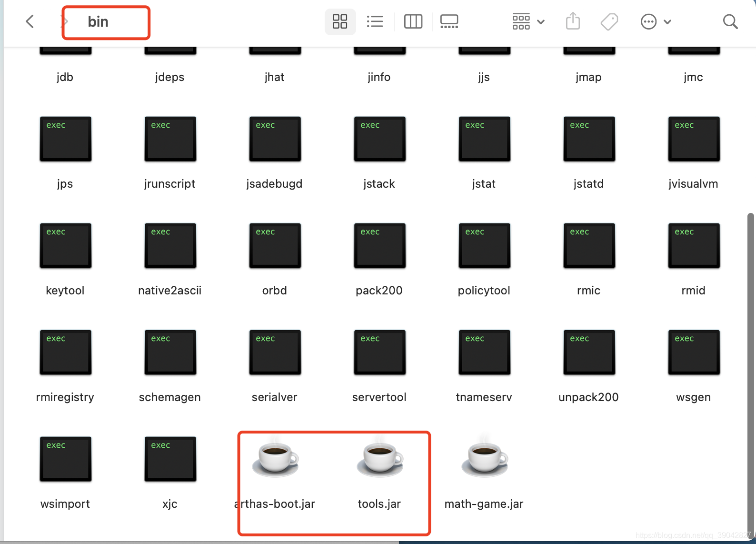Select the rmid exec icon

pyautogui.click(x=694, y=246)
